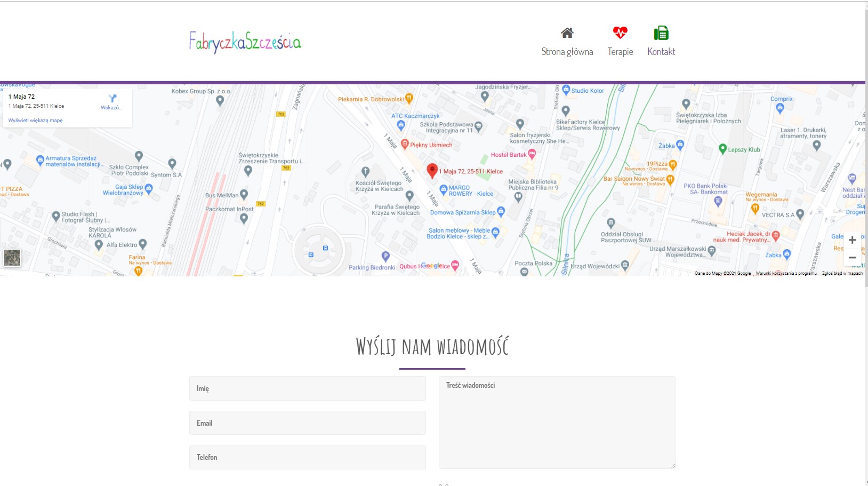Click 'Wyświetl większą mapę' link
Screen dimensions: 868x486
(35, 121)
